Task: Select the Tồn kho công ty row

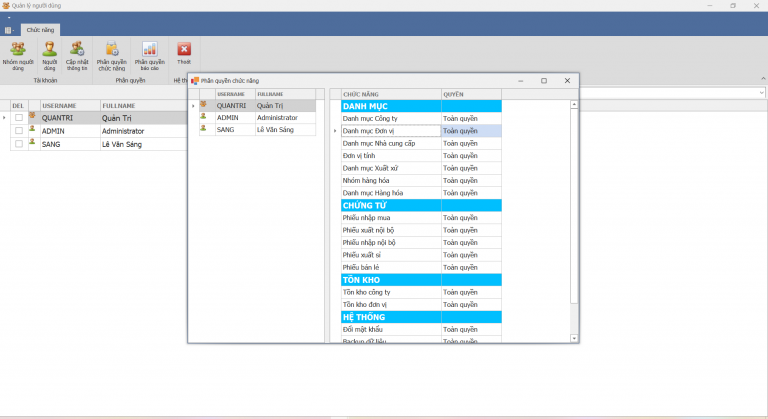Action: point(390,292)
